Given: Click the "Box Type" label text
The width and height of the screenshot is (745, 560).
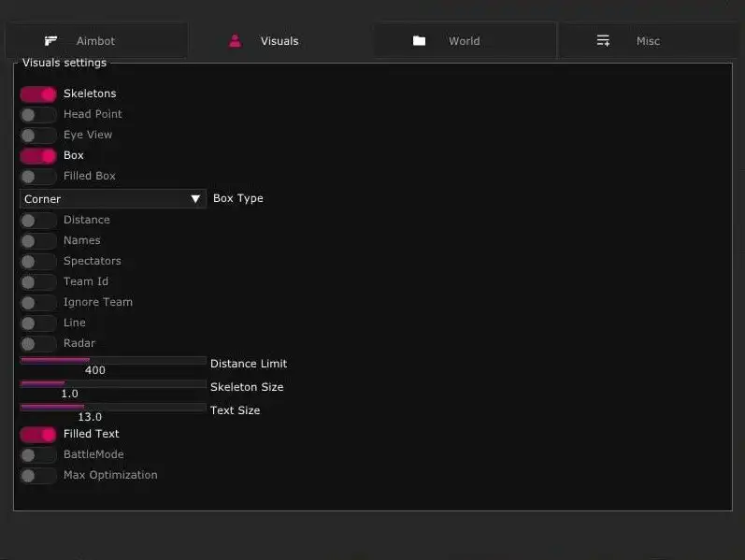Looking at the screenshot, I should tap(238, 198).
